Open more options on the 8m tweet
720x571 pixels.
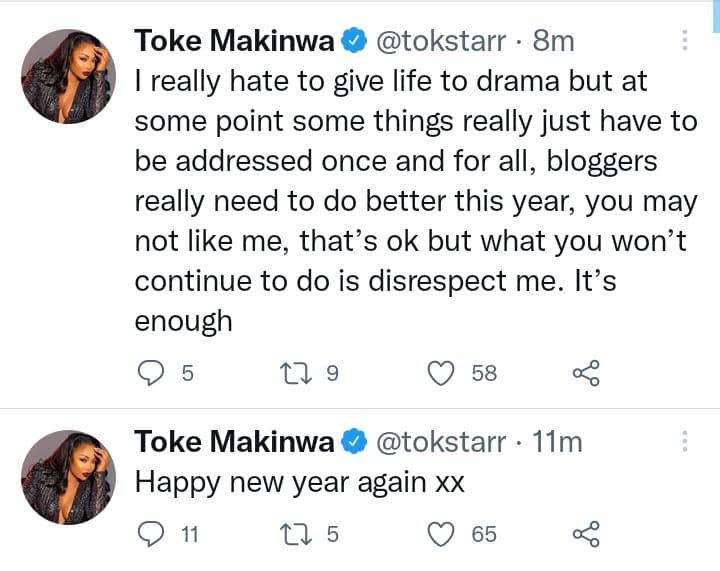pos(685,40)
